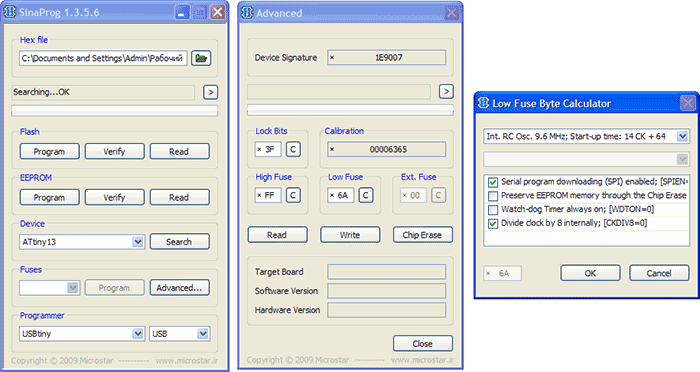Click the hex file path field

coord(103,58)
